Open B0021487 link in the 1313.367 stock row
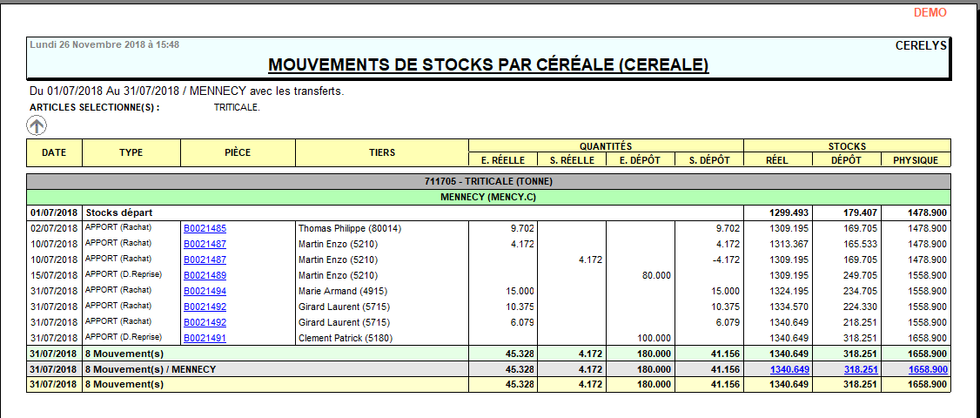Image resolution: width=980 pixels, height=418 pixels. [205, 244]
